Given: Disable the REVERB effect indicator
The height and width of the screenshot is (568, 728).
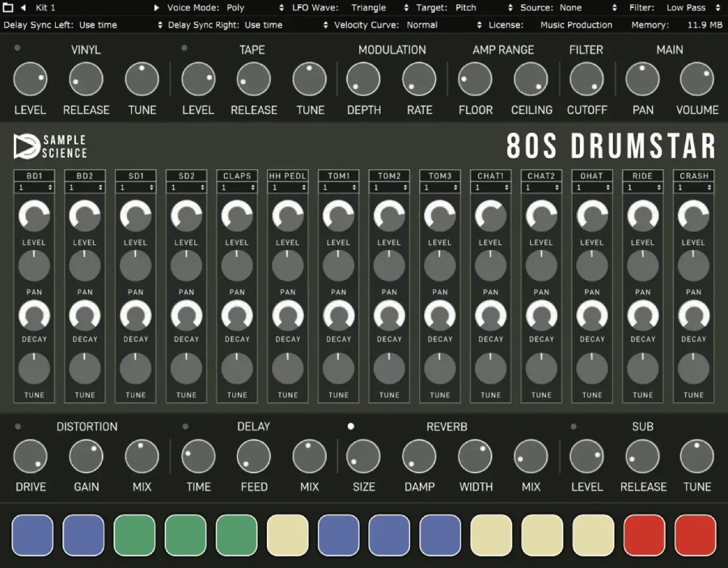Looking at the screenshot, I should [x=351, y=426].
